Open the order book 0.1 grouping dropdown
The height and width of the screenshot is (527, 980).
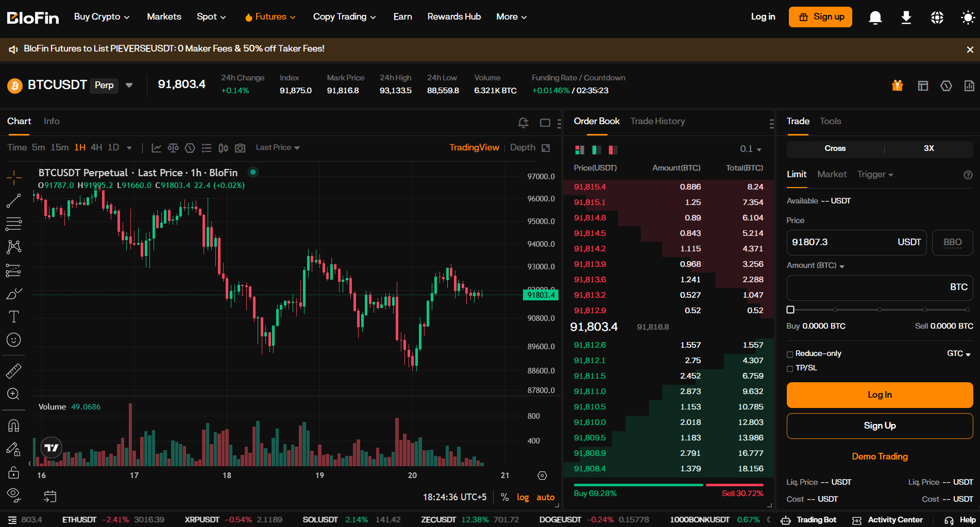coord(750,149)
